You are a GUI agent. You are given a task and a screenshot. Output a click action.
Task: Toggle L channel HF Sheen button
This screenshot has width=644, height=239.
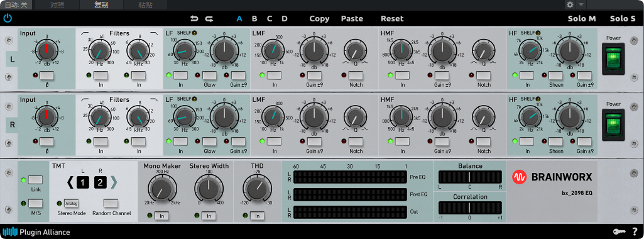(x=555, y=75)
